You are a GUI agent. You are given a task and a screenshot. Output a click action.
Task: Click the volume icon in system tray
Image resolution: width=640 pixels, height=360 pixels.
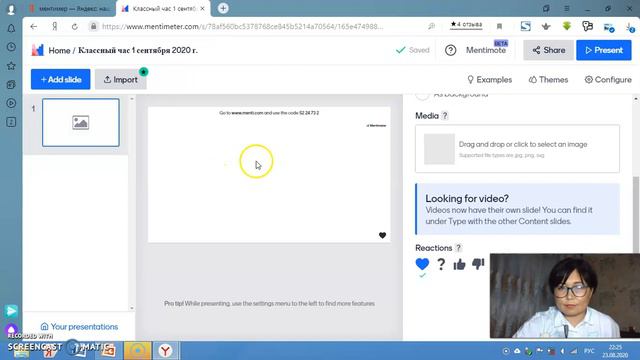pyautogui.click(x=562, y=351)
